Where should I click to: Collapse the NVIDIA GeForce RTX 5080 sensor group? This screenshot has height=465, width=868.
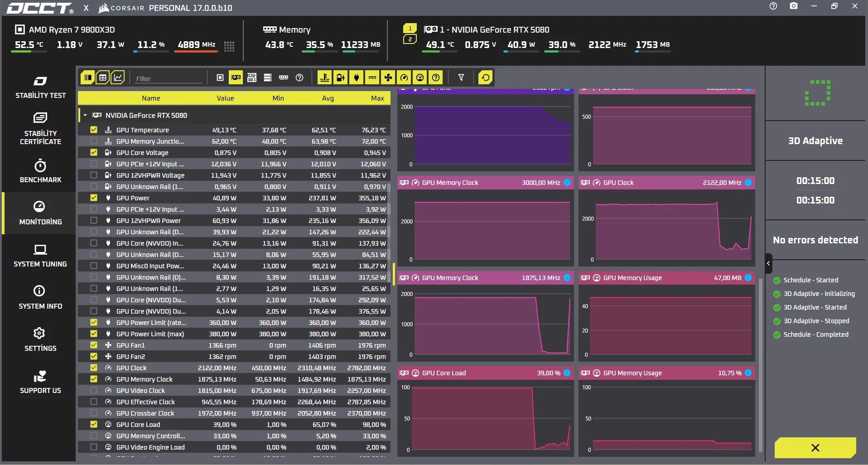point(85,115)
